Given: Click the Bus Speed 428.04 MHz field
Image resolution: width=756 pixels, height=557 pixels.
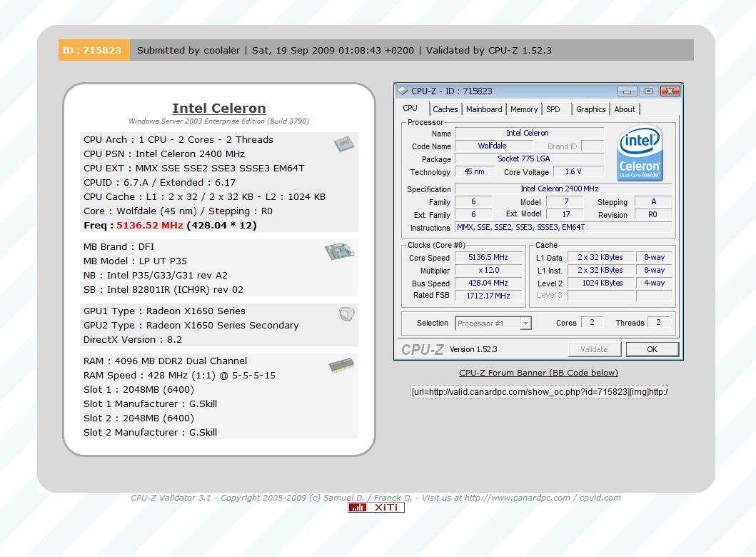Looking at the screenshot, I should pos(488,283).
